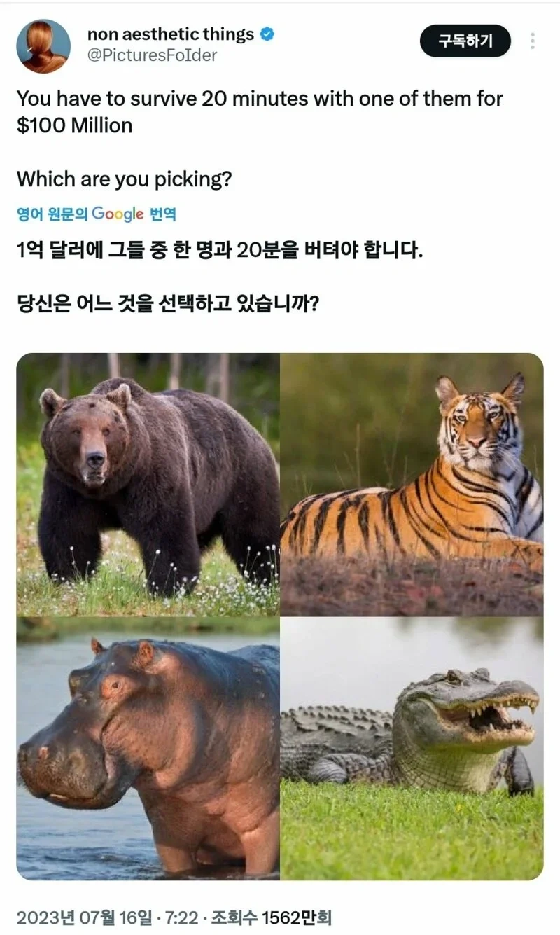Click the 영어 원문의 Google 번역 translation link
The image size is (560, 935).
[x=97, y=214]
